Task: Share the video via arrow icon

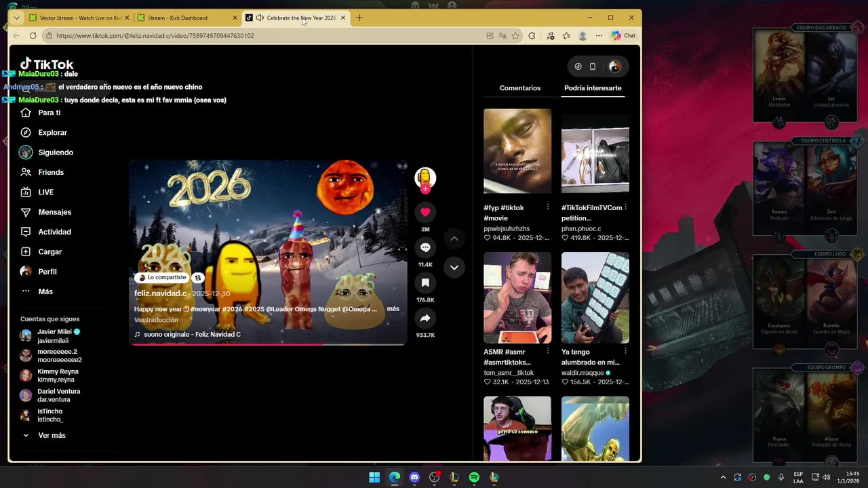Action: point(425,318)
